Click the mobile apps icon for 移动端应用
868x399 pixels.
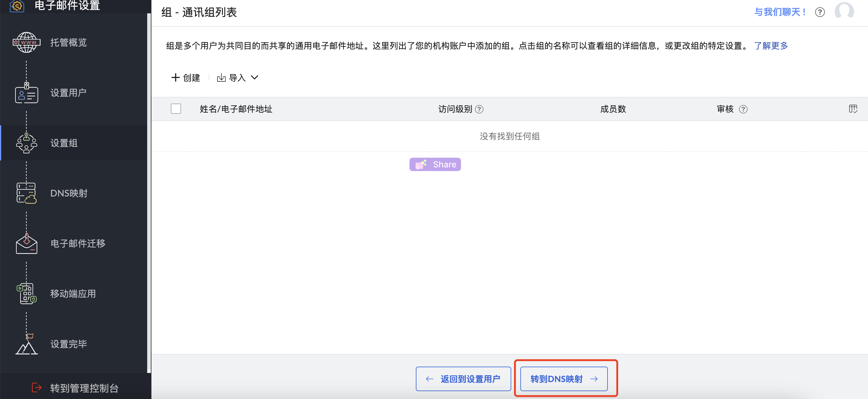pos(26,294)
